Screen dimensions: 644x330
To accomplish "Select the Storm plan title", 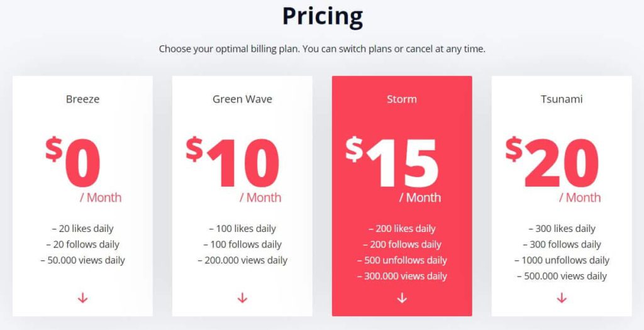I will tap(402, 99).
